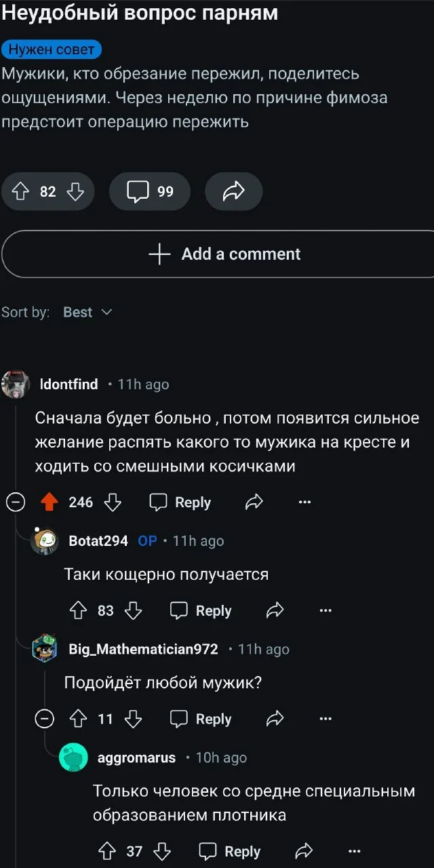Open the post's 99 comments
This screenshot has height=868, width=434.
[x=149, y=192]
